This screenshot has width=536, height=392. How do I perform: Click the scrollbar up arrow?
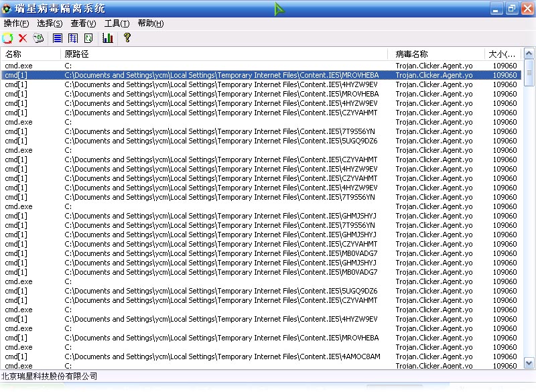coord(529,54)
